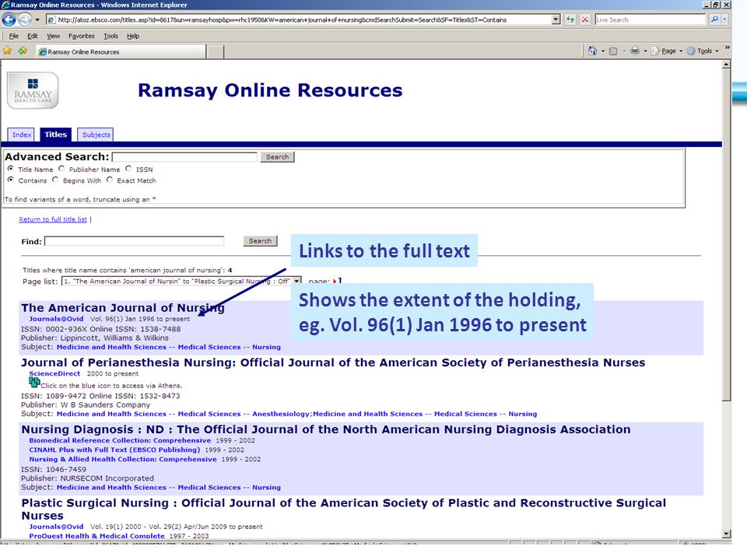Switch to the Index tab

22,135
